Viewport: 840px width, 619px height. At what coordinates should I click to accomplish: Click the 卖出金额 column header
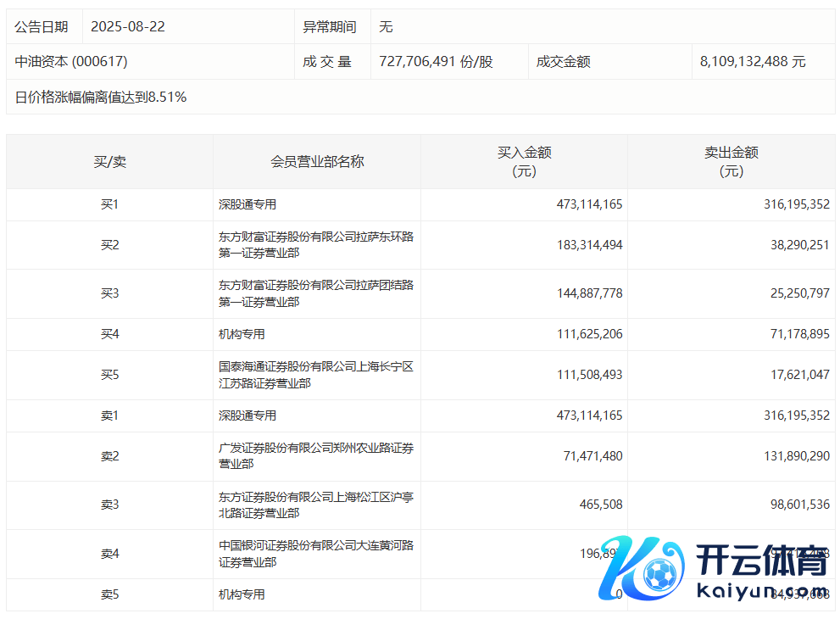click(731, 161)
